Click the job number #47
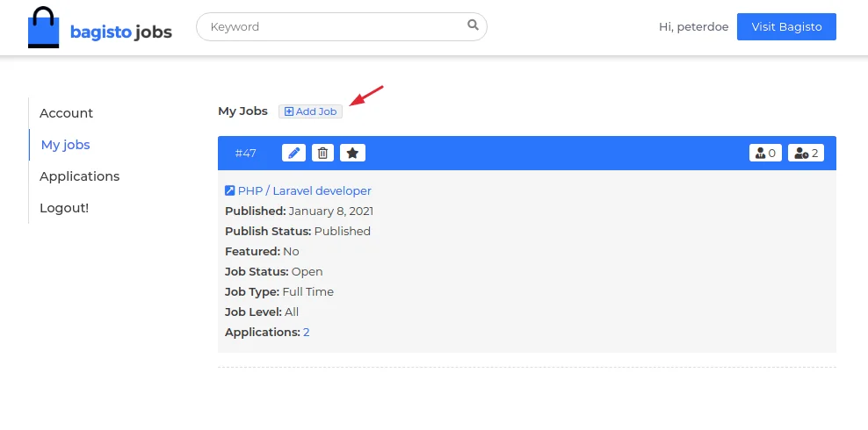Screen dimensions: 868x430 click(246, 153)
